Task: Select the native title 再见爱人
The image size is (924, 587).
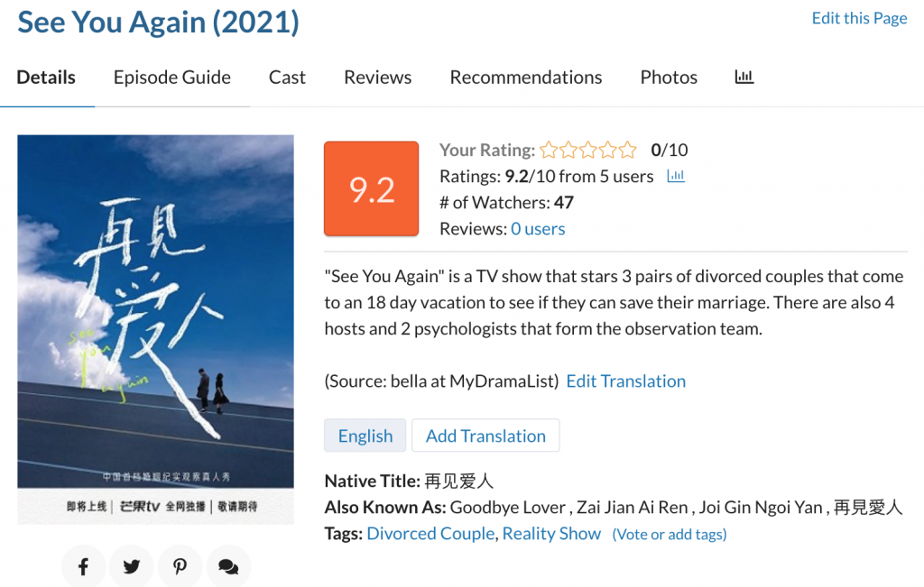Action: (459, 481)
